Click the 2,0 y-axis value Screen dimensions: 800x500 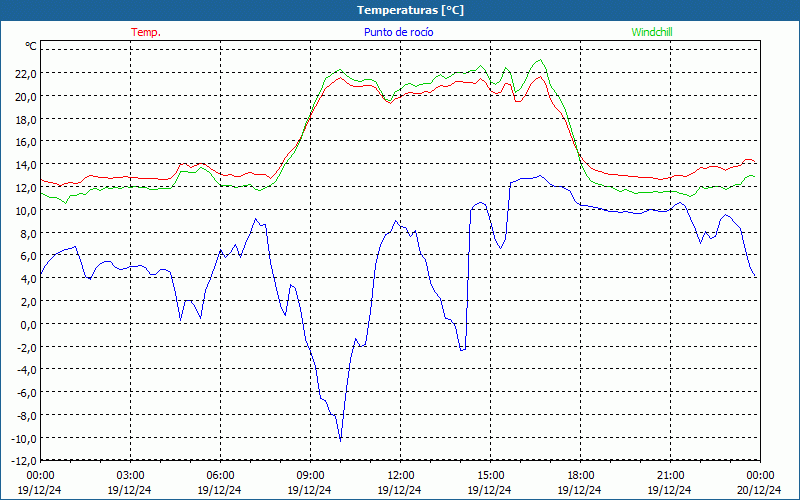(28, 302)
